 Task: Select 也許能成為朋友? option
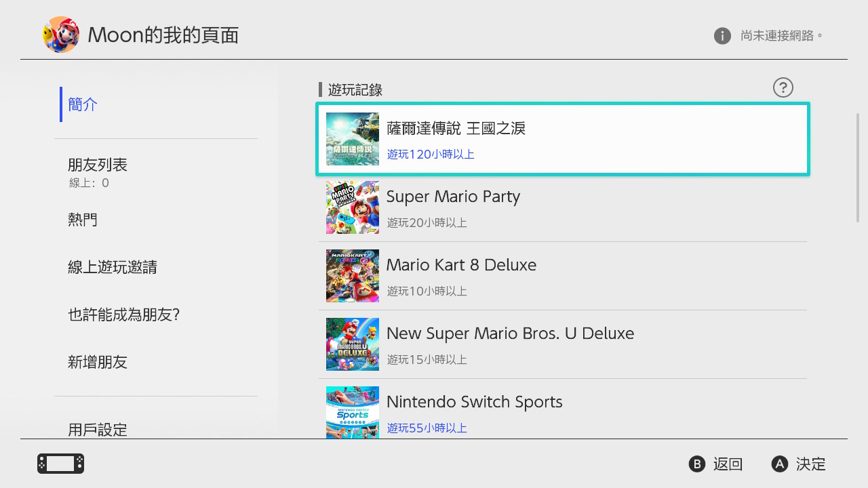point(123,314)
